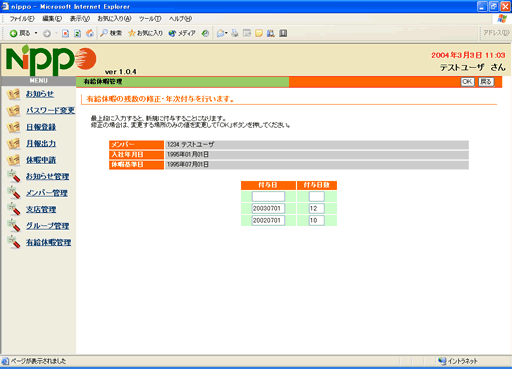512x369 pixels.
Task: Click the Media (メディア) toolbar button
Action: pyautogui.click(x=182, y=33)
